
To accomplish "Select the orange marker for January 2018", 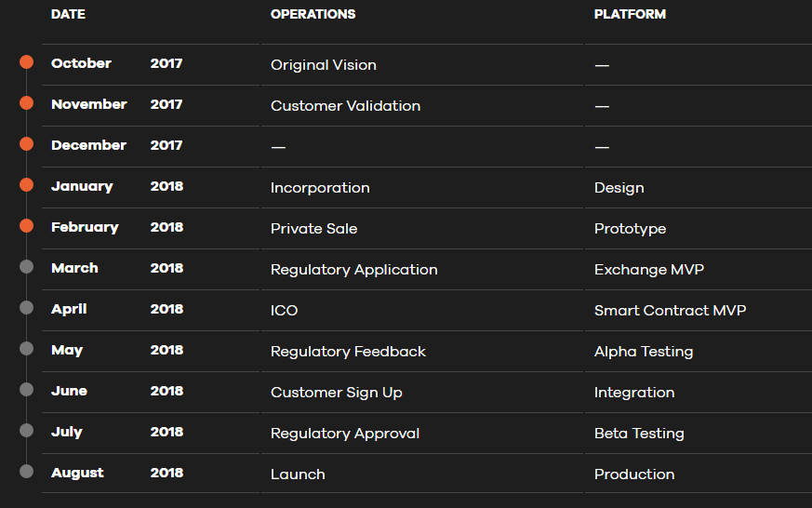I will tap(26, 185).
